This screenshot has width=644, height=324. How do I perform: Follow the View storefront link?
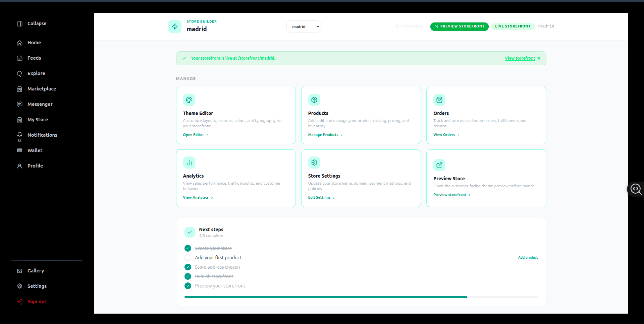coord(523,58)
